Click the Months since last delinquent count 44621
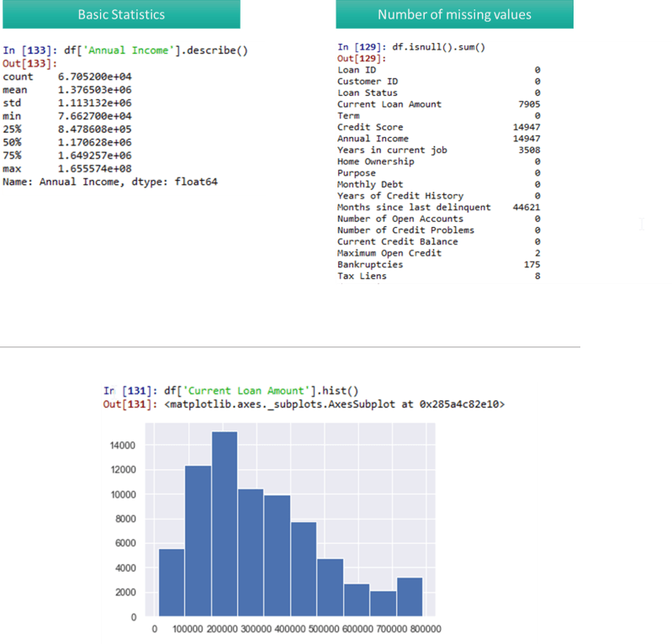This screenshot has height=644, width=672. [526, 208]
